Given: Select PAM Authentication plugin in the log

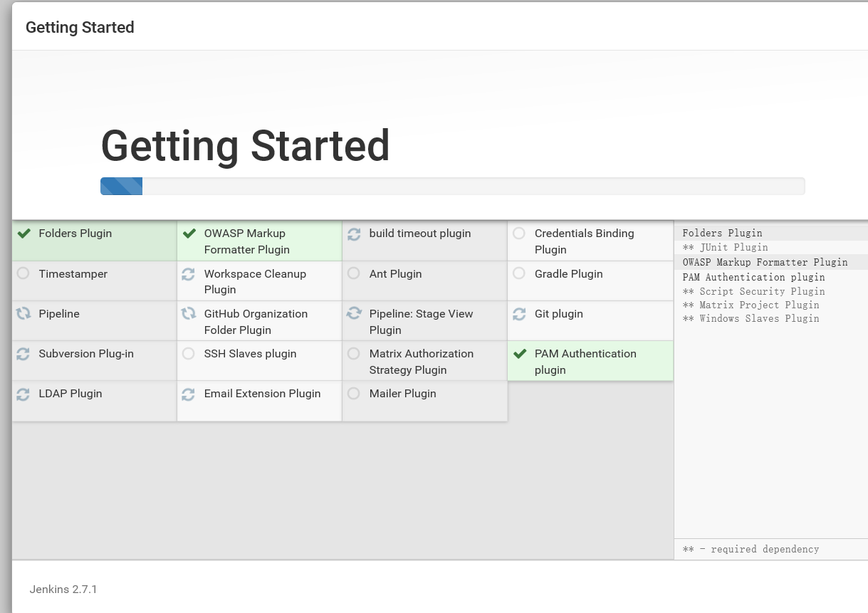Looking at the screenshot, I should tap(753, 277).
